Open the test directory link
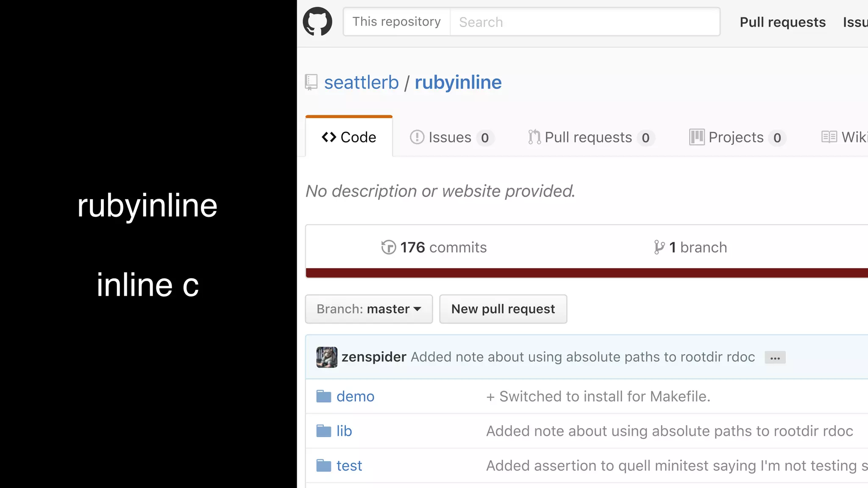The width and height of the screenshot is (868, 488). [x=349, y=466]
